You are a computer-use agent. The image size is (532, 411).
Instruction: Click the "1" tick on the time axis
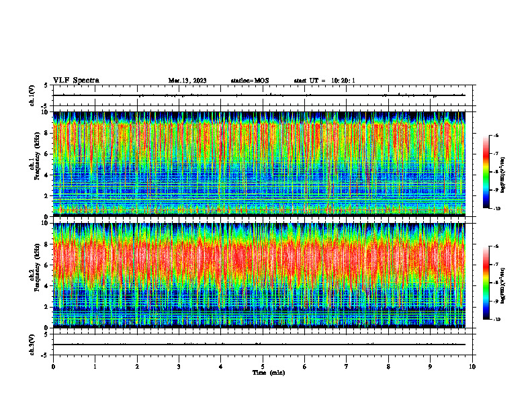[x=95, y=367]
